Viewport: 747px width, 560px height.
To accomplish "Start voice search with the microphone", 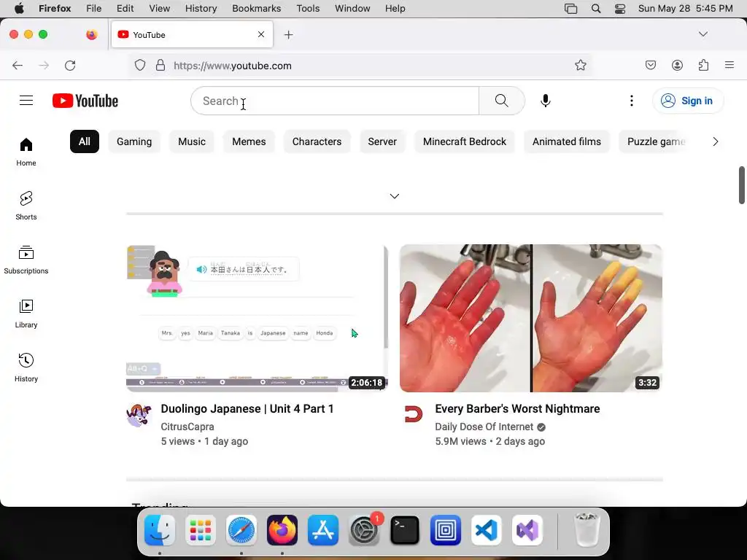I will (546, 101).
